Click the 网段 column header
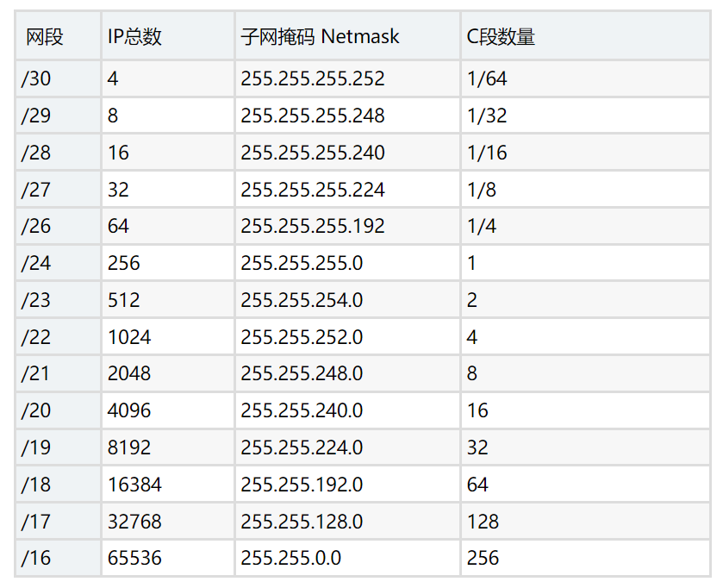The image size is (723, 588). tap(58, 36)
